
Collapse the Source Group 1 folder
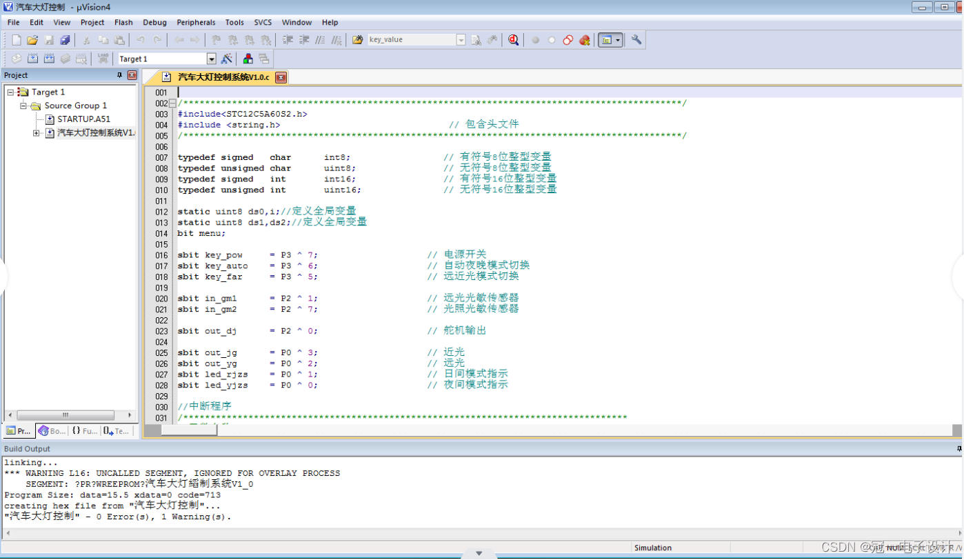click(x=23, y=106)
